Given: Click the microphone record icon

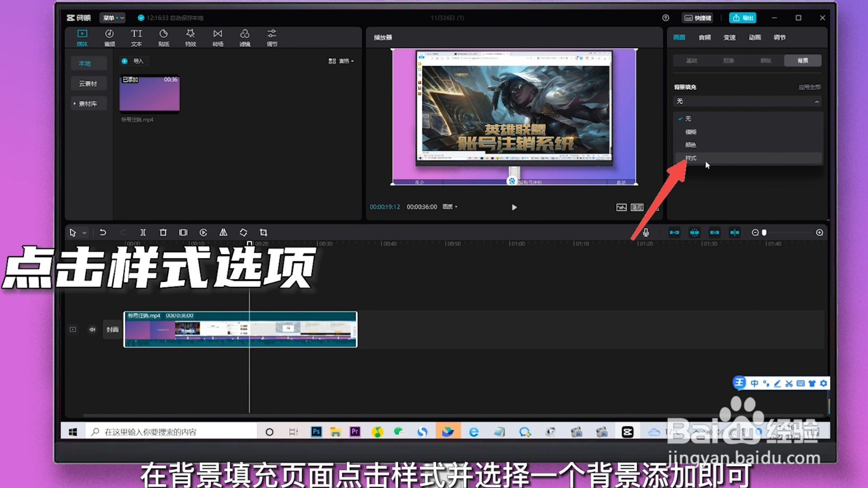Looking at the screenshot, I should [646, 233].
